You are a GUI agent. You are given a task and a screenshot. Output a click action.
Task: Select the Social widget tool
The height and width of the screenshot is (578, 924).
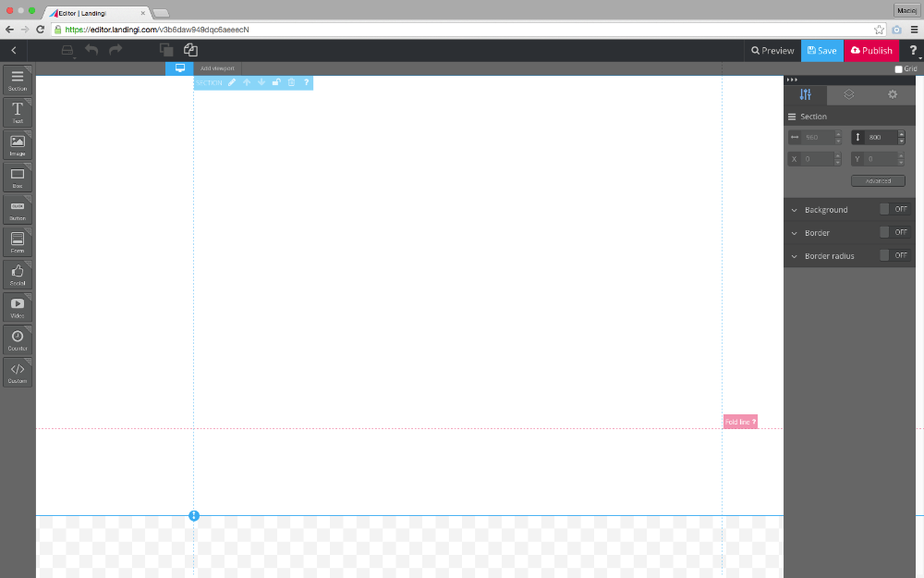[18, 275]
